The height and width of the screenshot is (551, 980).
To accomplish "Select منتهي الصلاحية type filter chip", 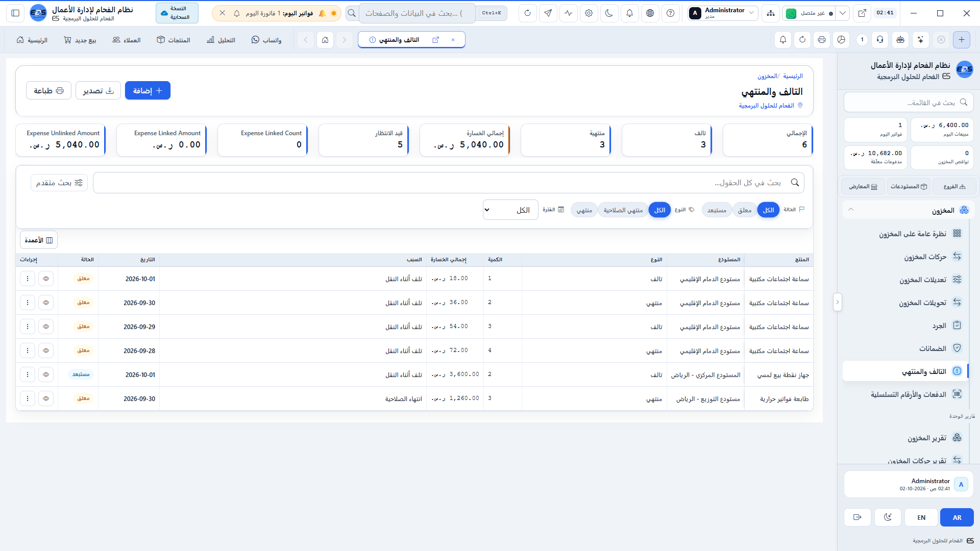I will point(623,210).
